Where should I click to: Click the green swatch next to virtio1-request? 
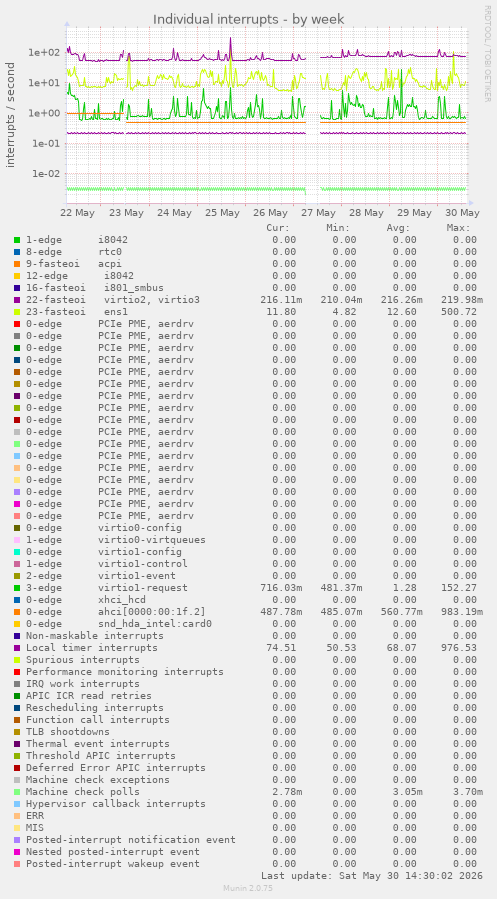[17, 588]
